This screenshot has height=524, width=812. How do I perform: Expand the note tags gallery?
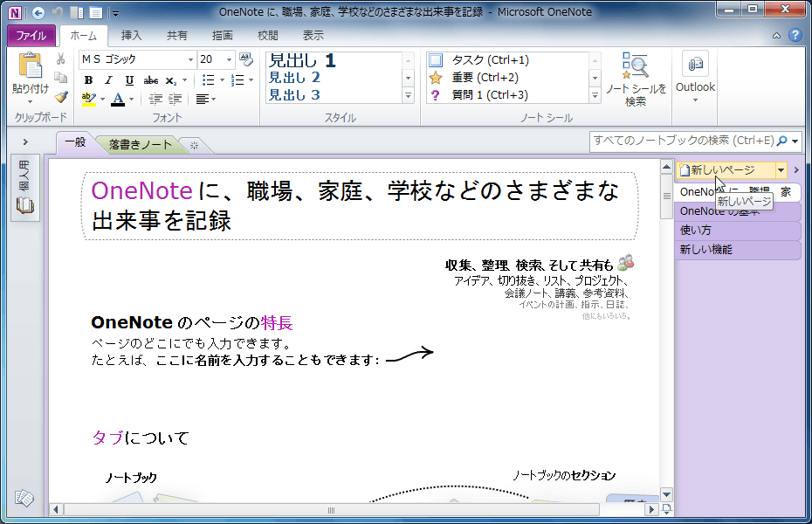pyautogui.click(x=595, y=95)
